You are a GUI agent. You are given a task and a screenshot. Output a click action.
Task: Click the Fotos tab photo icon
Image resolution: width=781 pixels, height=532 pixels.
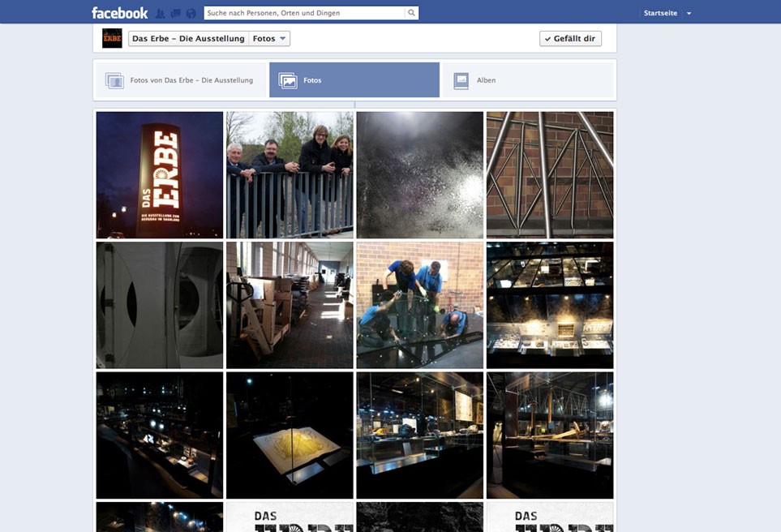click(288, 80)
